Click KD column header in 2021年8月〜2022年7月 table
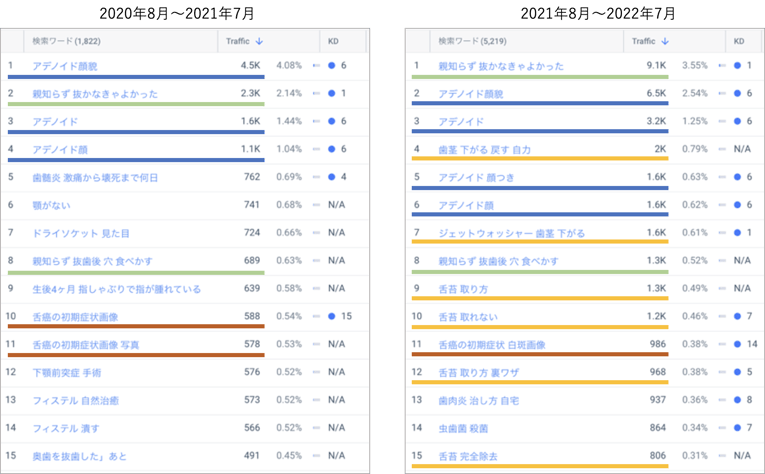The width and height of the screenshot is (765, 474). pyautogui.click(x=739, y=41)
